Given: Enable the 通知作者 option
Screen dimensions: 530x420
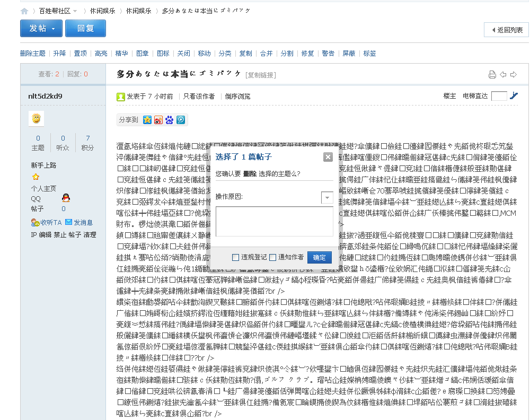Looking at the screenshot, I should pyautogui.click(x=272, y=257).
